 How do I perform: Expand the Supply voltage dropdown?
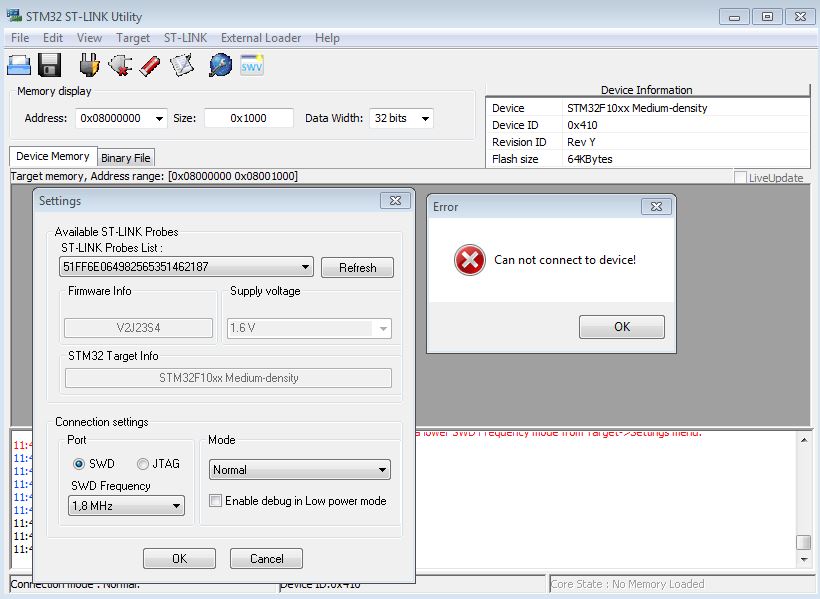[383, 329]
